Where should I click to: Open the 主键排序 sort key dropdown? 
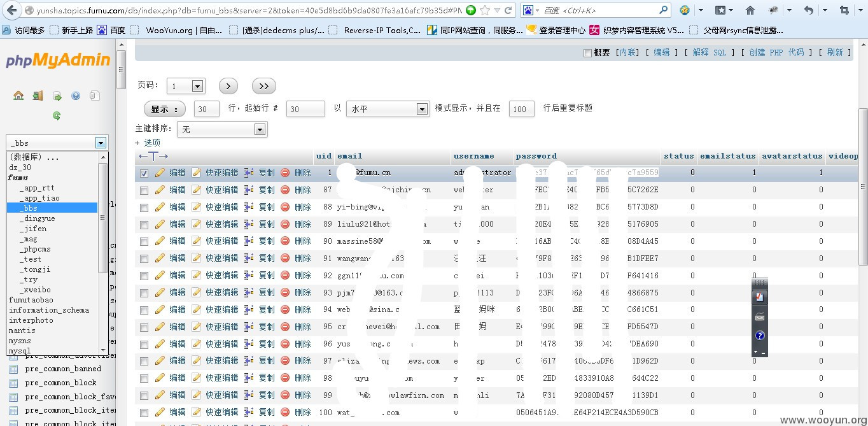point(222,129)
